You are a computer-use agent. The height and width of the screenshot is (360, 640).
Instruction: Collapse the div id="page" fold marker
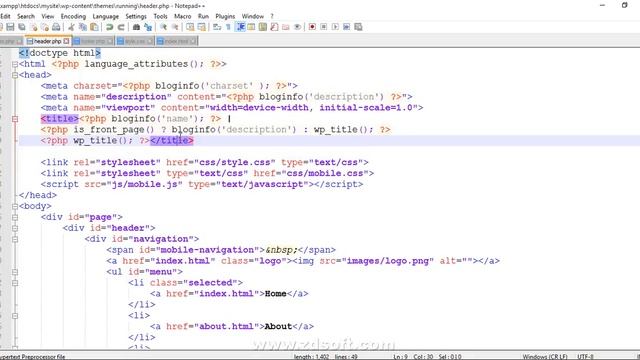pos(15,217)
